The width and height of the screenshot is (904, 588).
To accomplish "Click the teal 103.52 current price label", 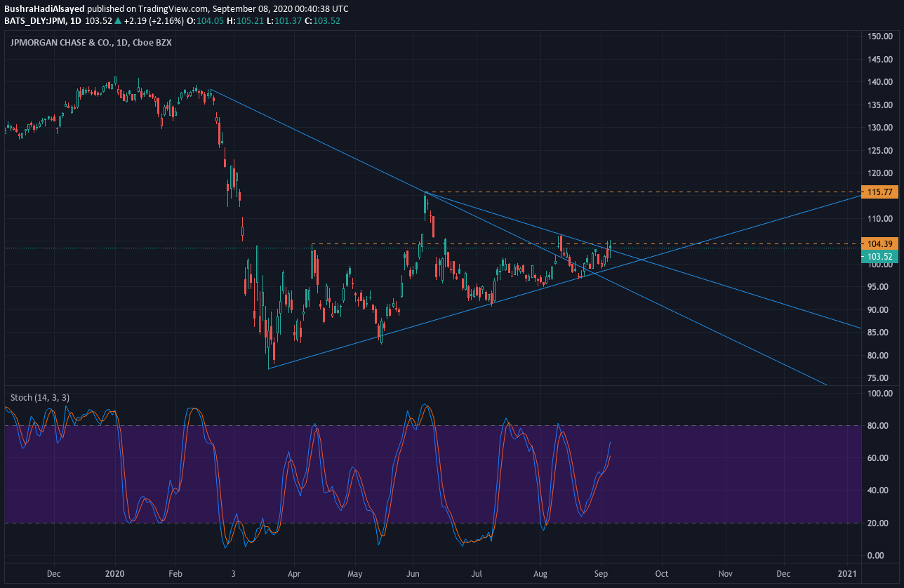I will pyautogui.click(x=879, y=256).
